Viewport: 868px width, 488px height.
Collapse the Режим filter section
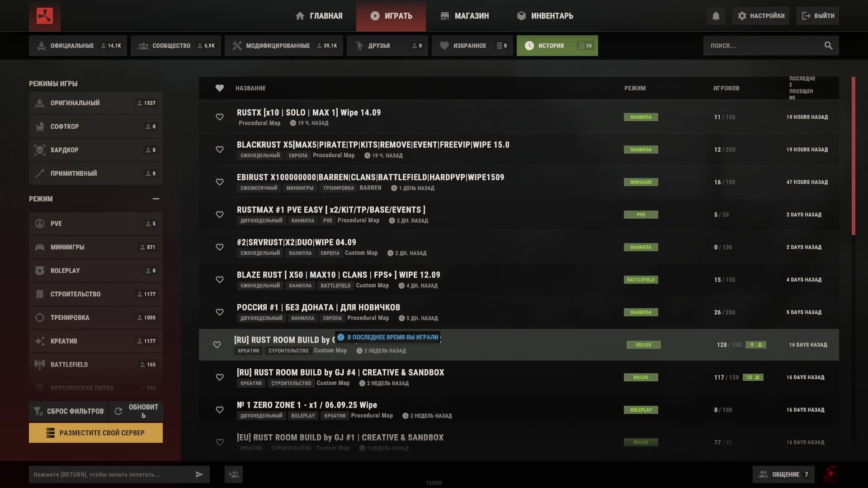point(156,199)
